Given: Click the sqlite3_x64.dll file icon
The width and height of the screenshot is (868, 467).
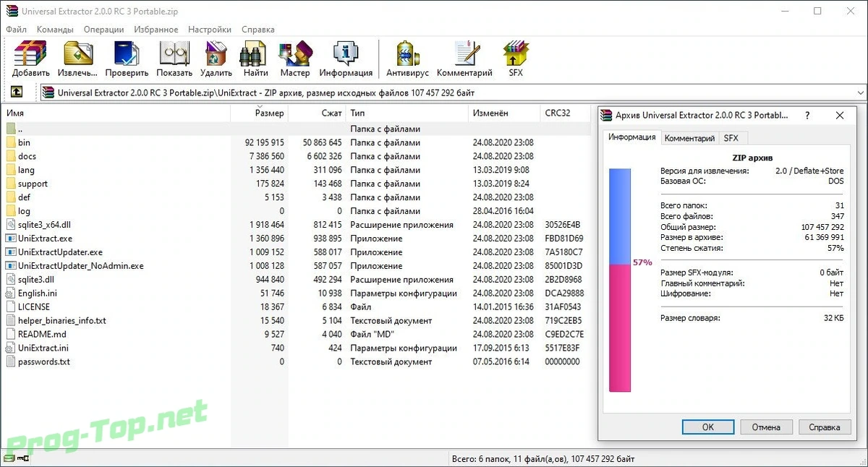Looking at the screenshot, I should point(11,225).
